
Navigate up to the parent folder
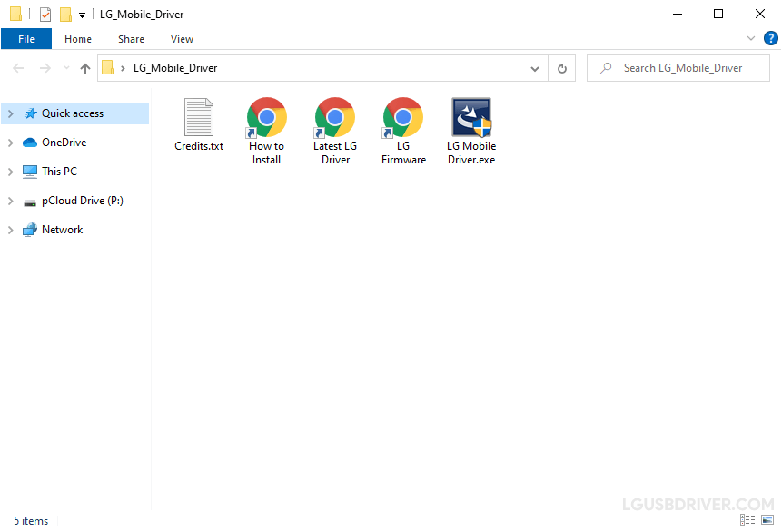(x=84, y=67)
